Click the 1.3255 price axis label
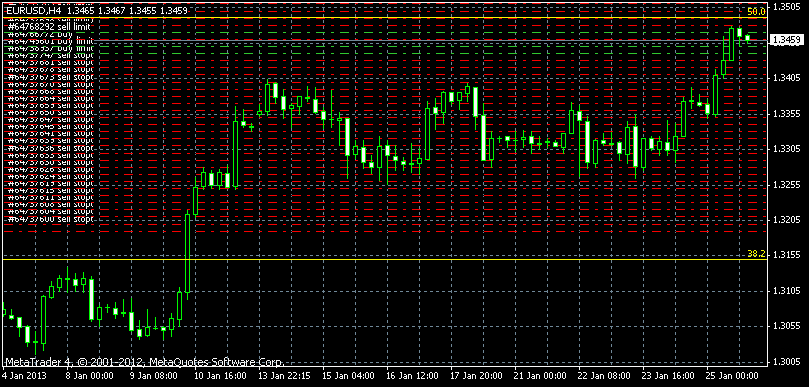Screen dimensions: 809x387 pos(788,184)
